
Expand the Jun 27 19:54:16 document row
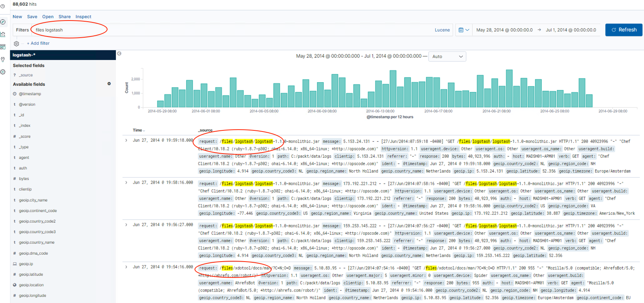coord(127,267)
